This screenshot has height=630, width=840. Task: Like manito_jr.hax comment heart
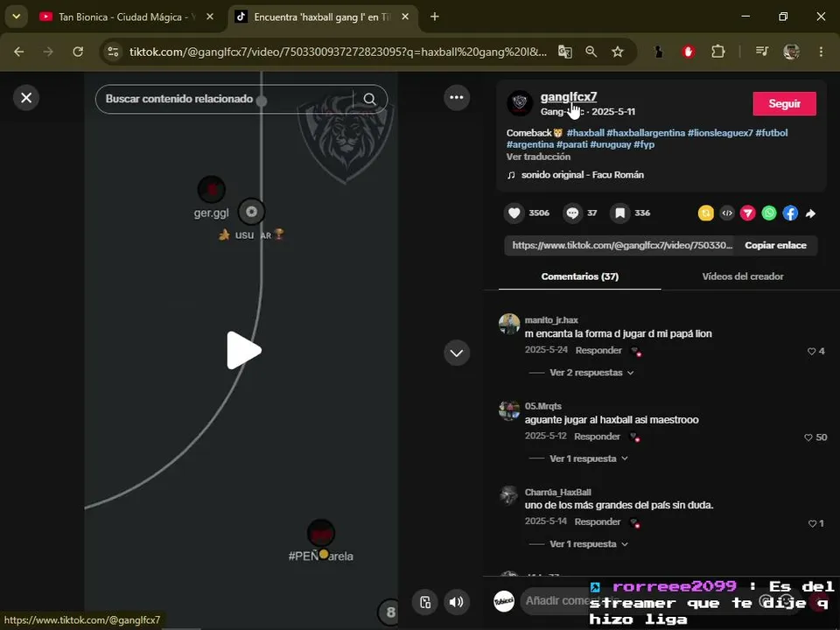812,352
